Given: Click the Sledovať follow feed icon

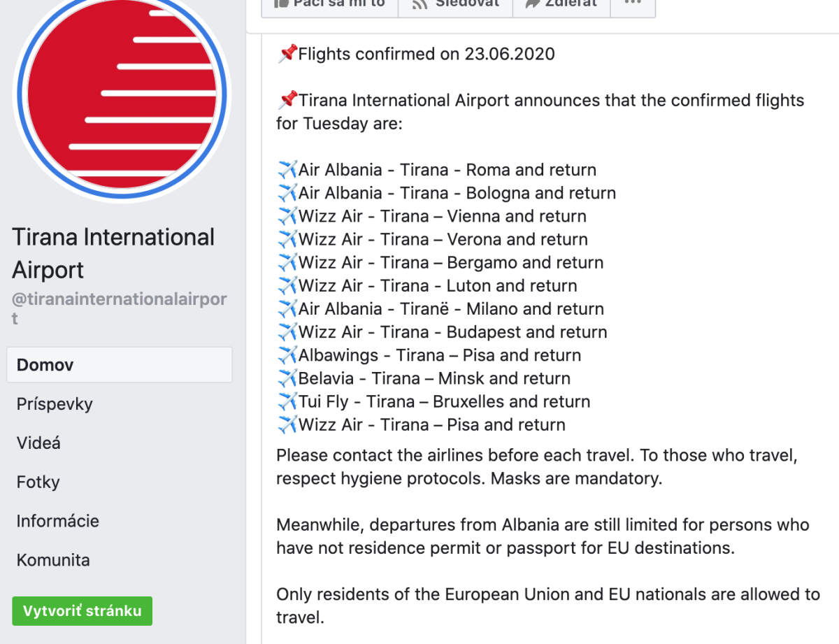Looking at the screenshot, I should 419,3.
